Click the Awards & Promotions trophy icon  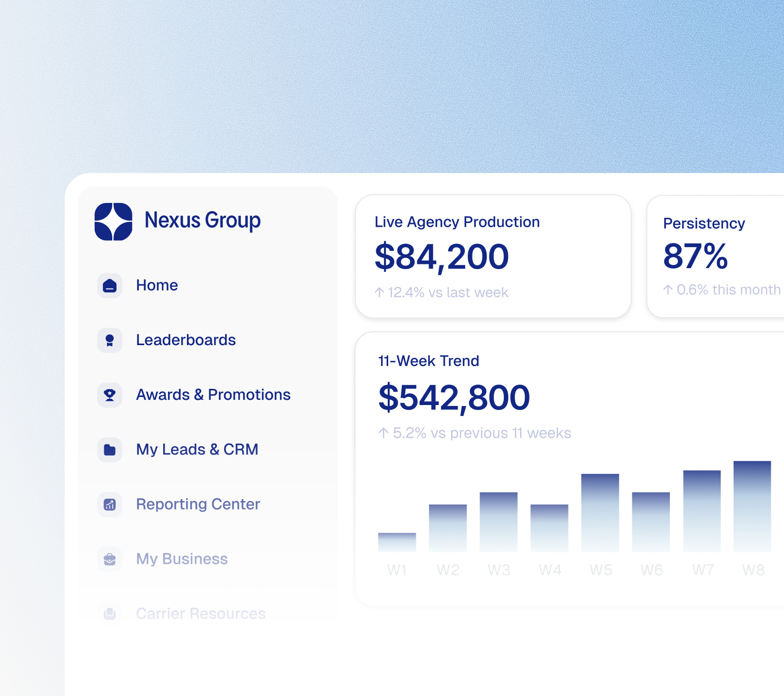pos(110,395)
